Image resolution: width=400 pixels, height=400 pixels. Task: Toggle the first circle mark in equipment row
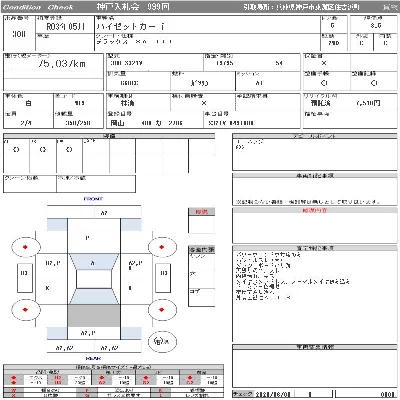[x=16, y=150]
